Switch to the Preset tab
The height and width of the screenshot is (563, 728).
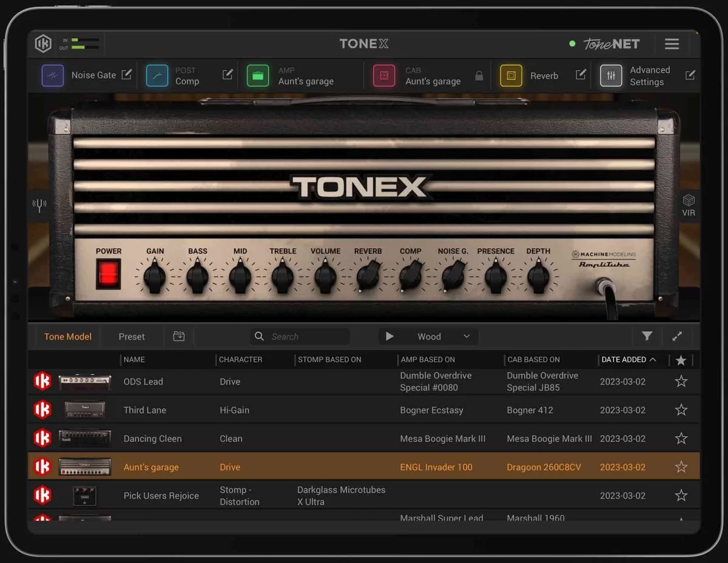131,336
